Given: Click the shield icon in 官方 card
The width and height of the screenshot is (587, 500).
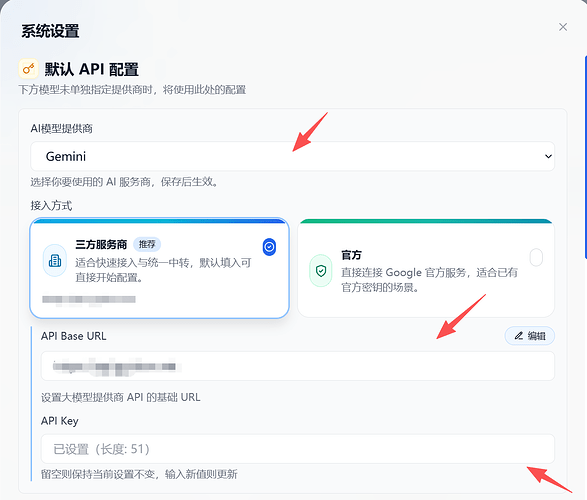Looking at the screenshot, I should [x=321, y=271].
